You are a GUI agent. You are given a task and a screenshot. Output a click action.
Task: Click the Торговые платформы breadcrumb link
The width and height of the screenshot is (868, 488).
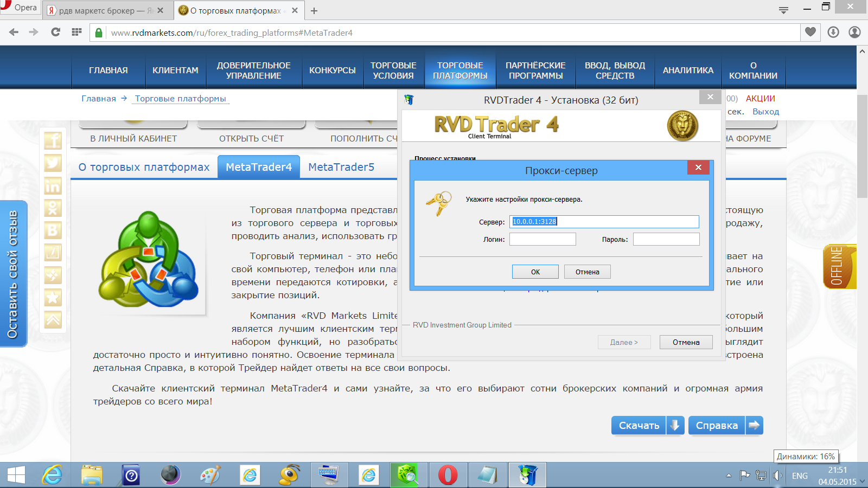coord(181,99)
